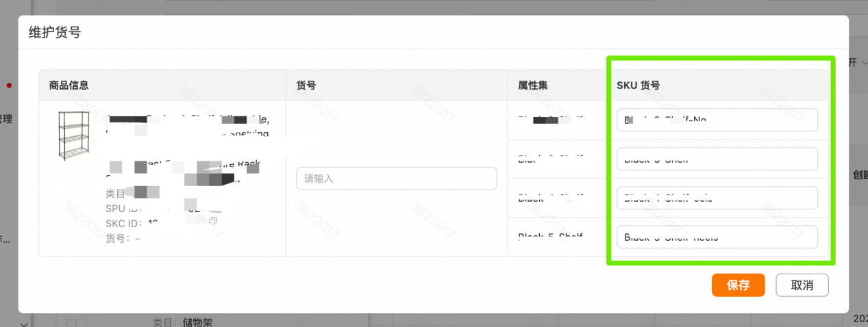Image resolution: width=868 pixels, height=327 pixels.
Task: Edit the SKU 货号 field in the third row
Action: click(717, 198)
